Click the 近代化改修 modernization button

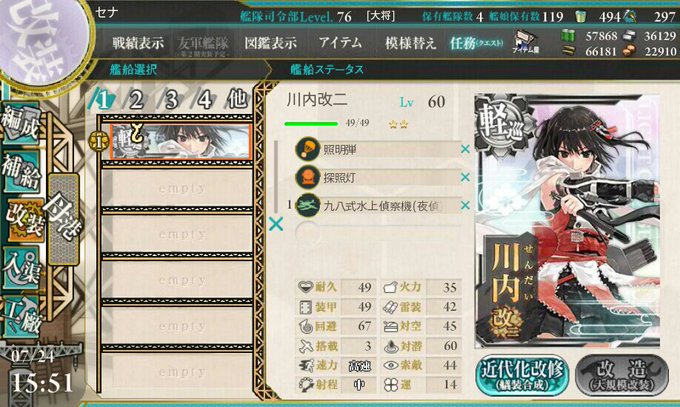click(522, 375)
